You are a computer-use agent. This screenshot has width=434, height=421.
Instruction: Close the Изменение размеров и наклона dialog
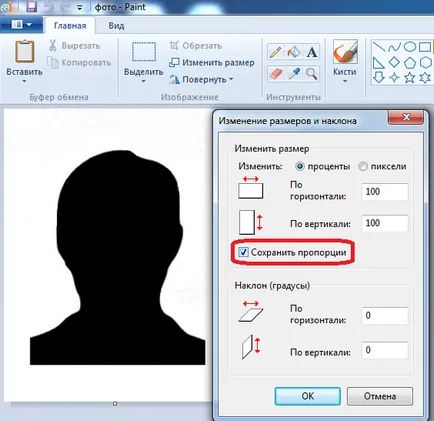406,117
